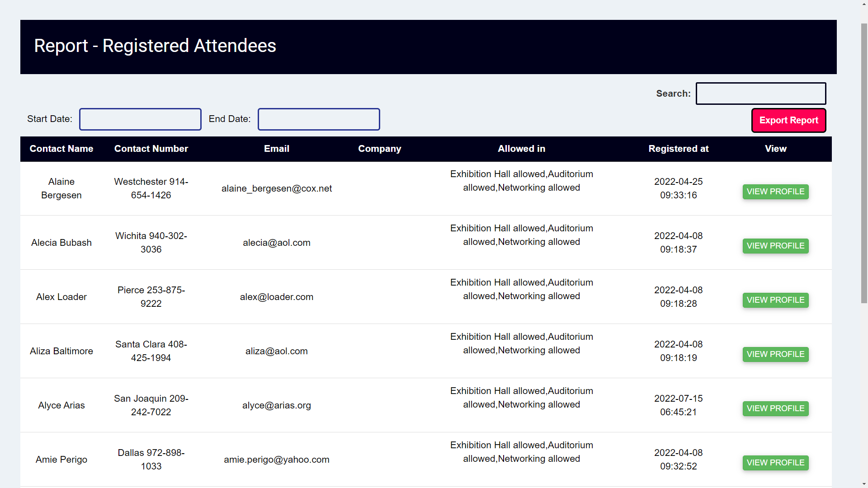Screen dimensions: 868x488
Task: View profile of Alecia Bubash
Action: (775, 245)
